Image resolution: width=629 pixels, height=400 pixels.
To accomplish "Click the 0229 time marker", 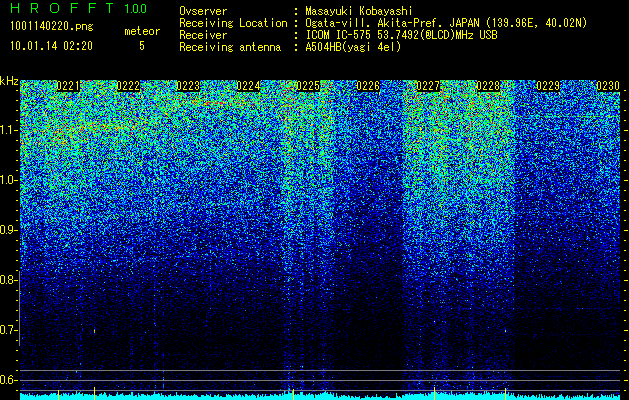I will tap(548, 86).
